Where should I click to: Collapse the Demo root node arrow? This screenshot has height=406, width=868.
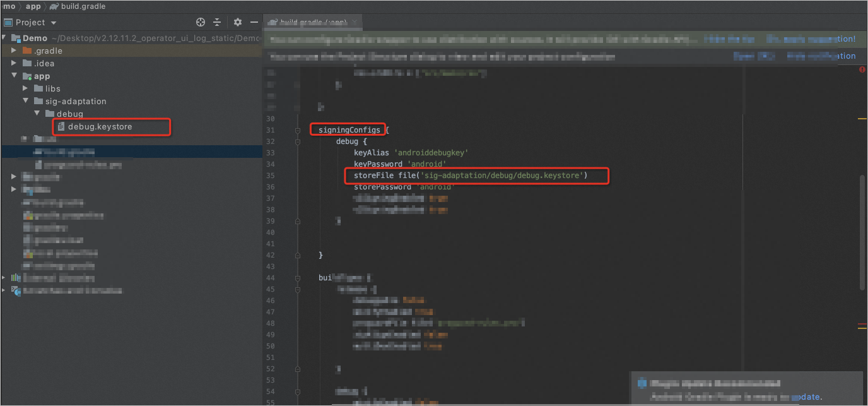(4, 38)
